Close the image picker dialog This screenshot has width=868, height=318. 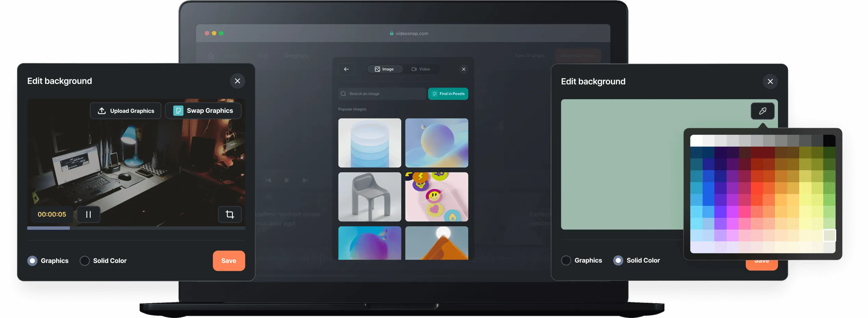[464, 69]
